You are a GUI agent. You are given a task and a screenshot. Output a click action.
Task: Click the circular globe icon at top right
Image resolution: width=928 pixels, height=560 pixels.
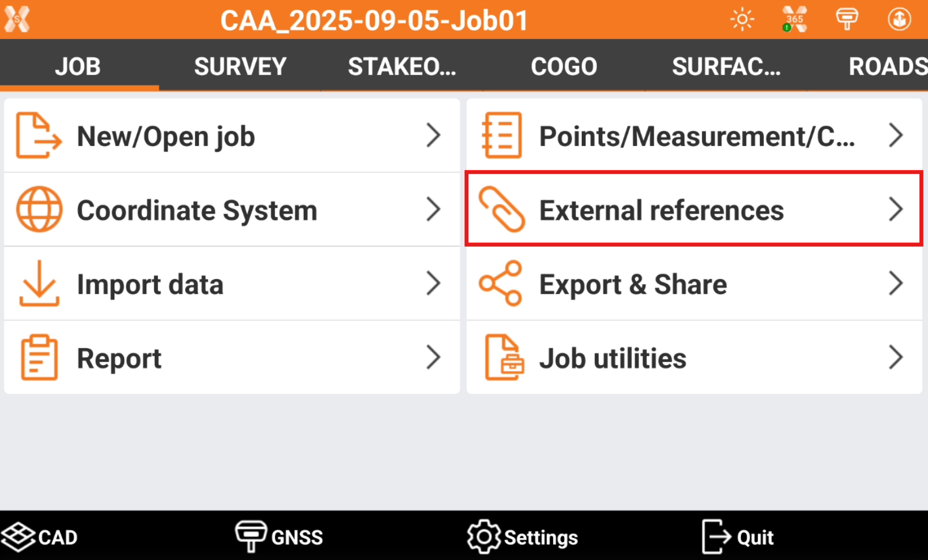[x=899, y=20]
